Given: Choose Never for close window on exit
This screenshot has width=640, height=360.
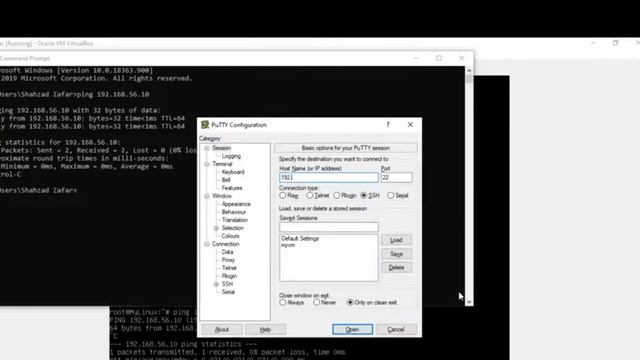Looking at the screenshot, I should pyautogui.click(x=316, y=302).
